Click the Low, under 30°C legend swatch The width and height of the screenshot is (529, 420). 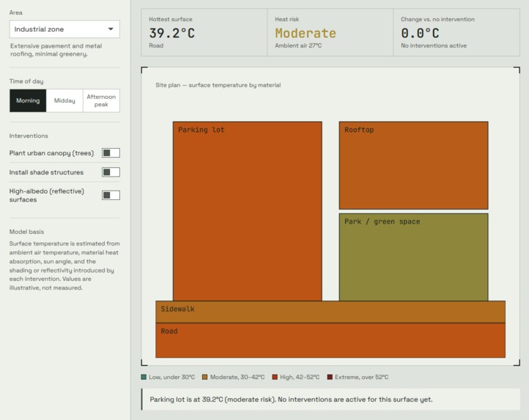point(144,377)
